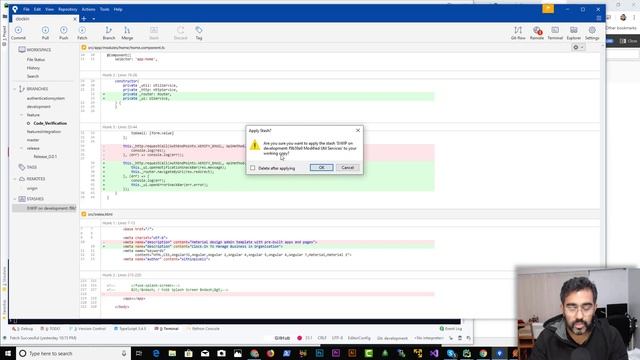Collapse the BRANCHES section
This screenshot has height=360, width=640.
click(15, 89)
